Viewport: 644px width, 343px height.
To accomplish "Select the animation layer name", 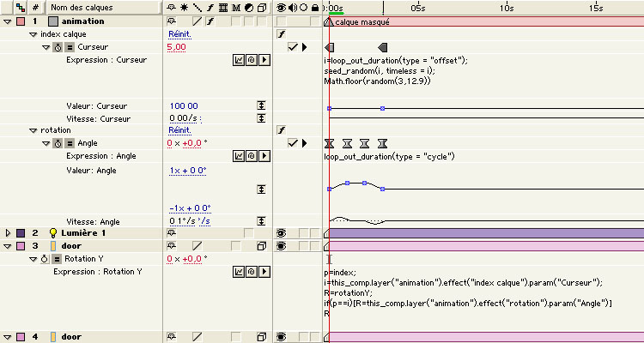I will 82,21.
